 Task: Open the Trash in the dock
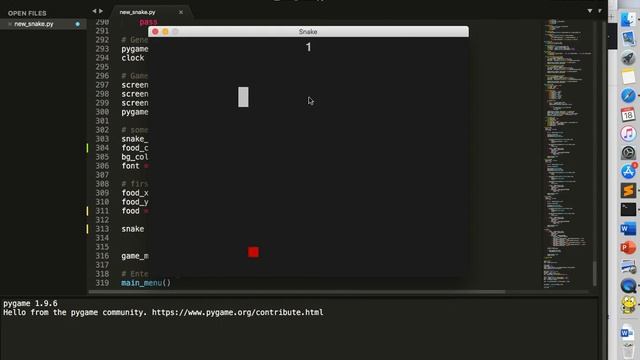point(628,351)
